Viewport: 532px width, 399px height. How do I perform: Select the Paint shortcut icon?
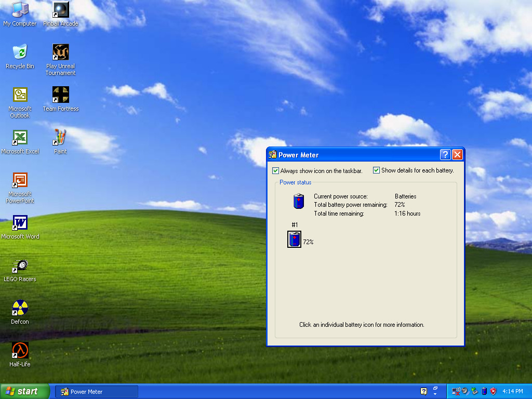pos(60,141)
